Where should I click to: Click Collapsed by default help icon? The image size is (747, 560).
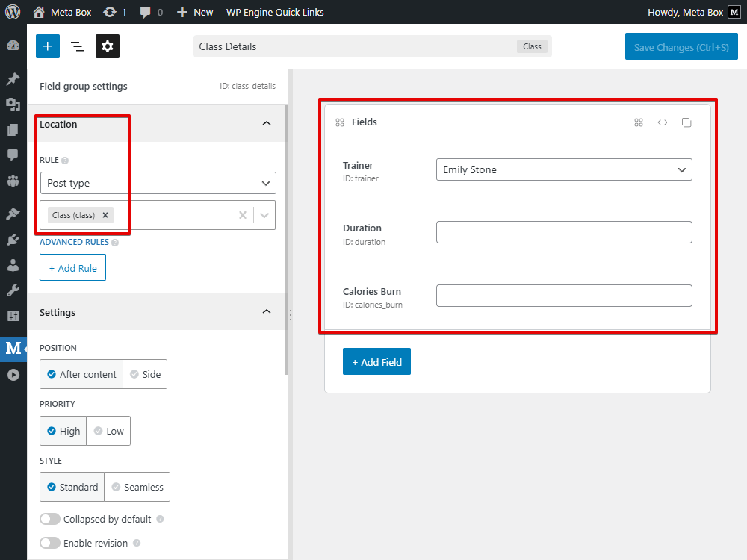coord(160,519)
